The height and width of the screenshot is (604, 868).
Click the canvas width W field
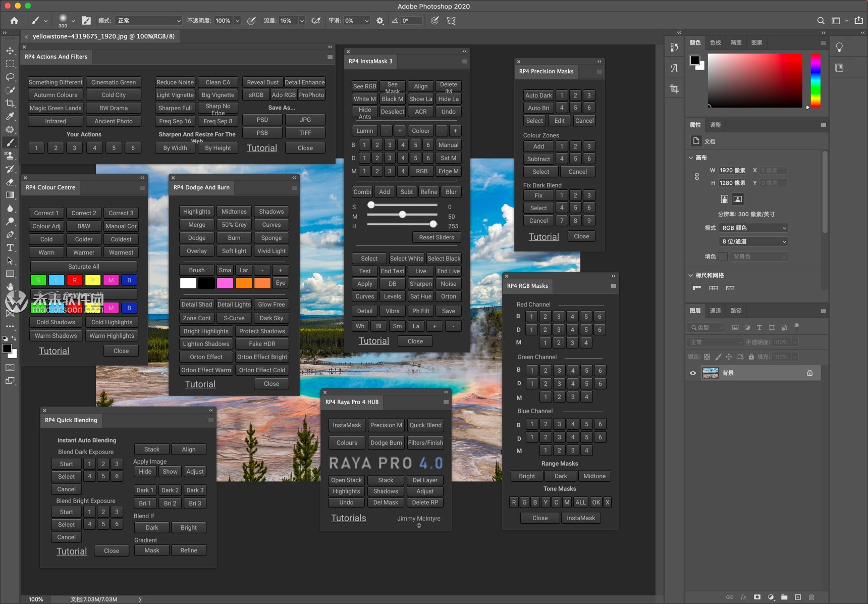click(732, 170)
